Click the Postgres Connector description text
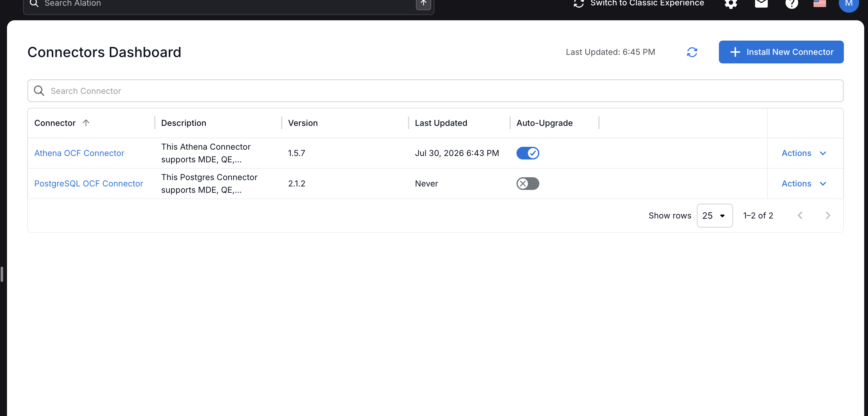 click(x=209, y=184)
